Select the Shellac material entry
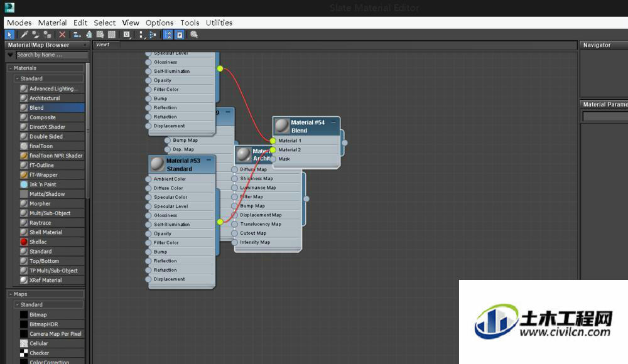 pyautogui.click(x=52, y=242)
